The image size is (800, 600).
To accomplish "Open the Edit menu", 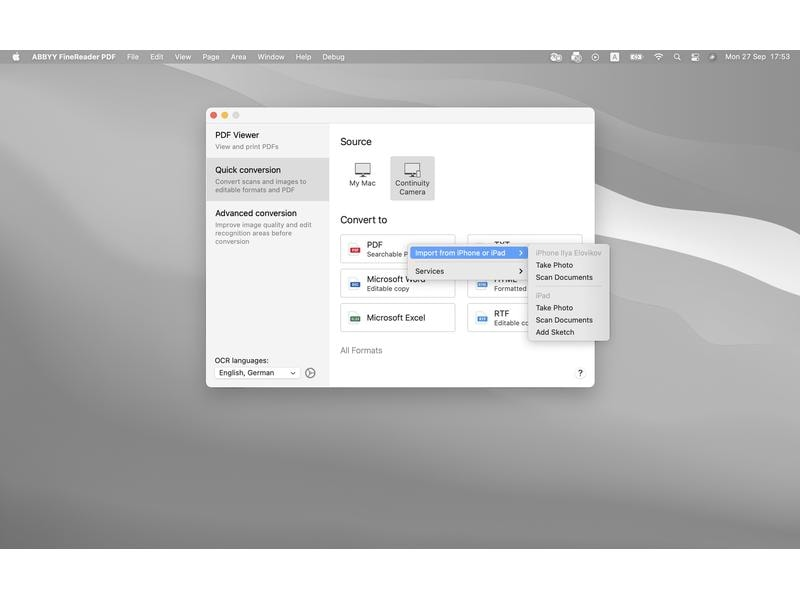I will coord(157,57).
